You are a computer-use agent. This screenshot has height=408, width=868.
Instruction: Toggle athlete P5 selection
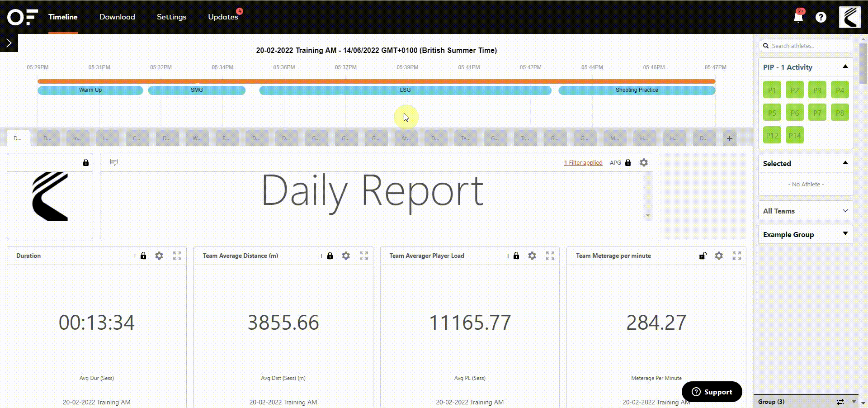click(x=772, y=113)
